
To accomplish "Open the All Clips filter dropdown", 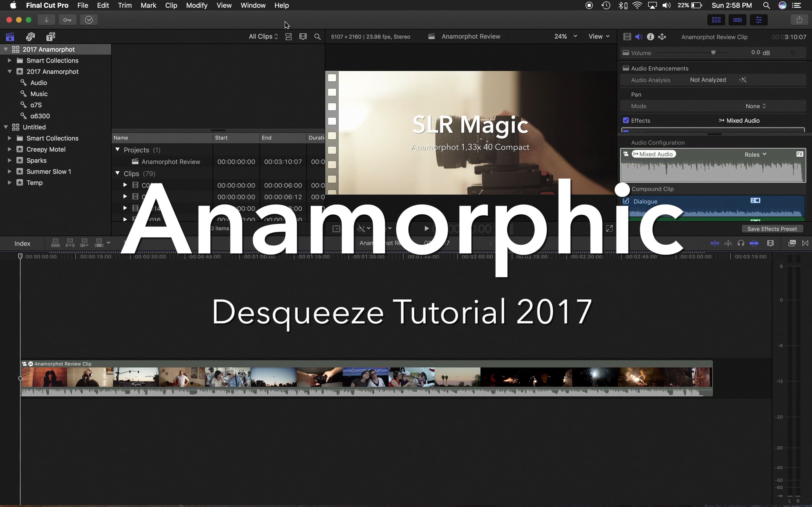I will pos(263,36).
